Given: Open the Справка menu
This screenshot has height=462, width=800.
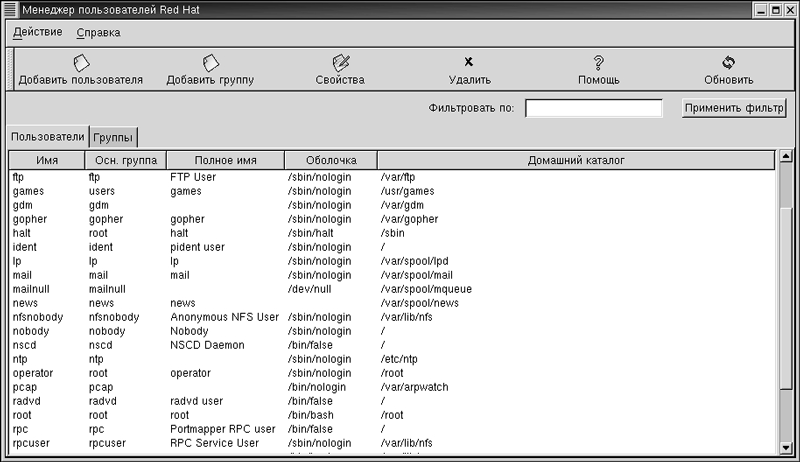Looking at the screenshot, I should tap(98, 32).
